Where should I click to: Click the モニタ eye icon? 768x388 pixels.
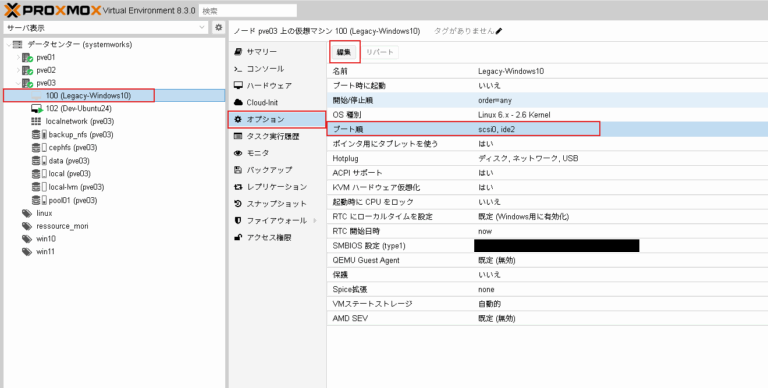point(238,153)
